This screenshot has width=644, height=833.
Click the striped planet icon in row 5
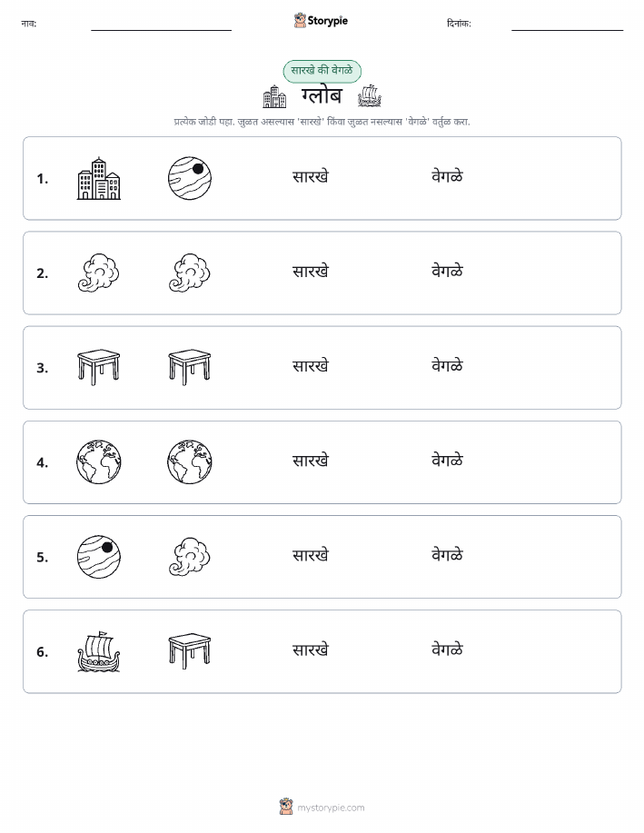tap(99, 557)
